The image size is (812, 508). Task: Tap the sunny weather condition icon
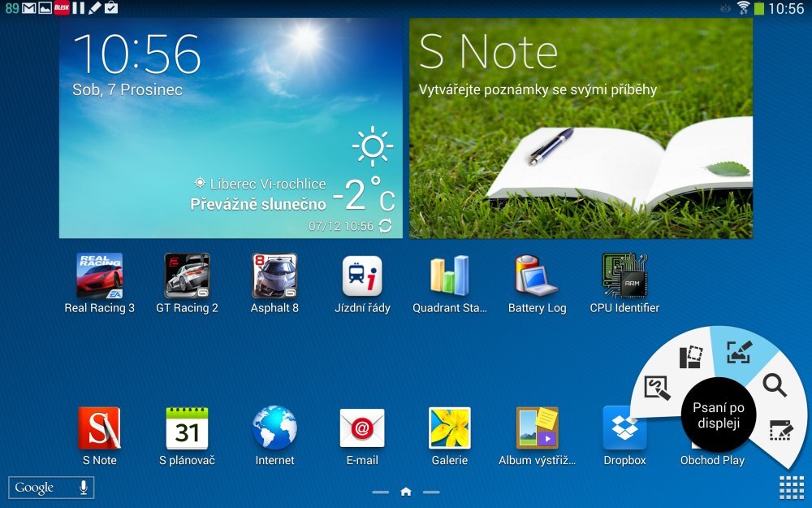373,146
